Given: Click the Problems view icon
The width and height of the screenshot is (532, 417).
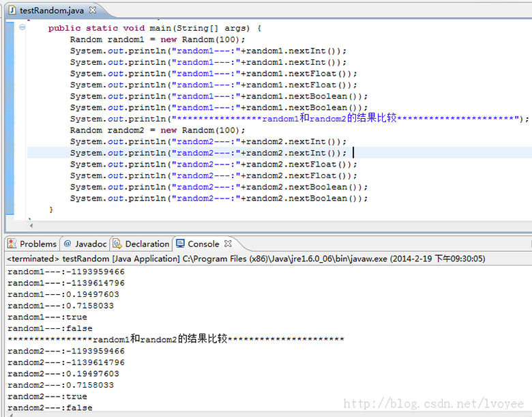Looking at the screenshot, I should 13,244.
